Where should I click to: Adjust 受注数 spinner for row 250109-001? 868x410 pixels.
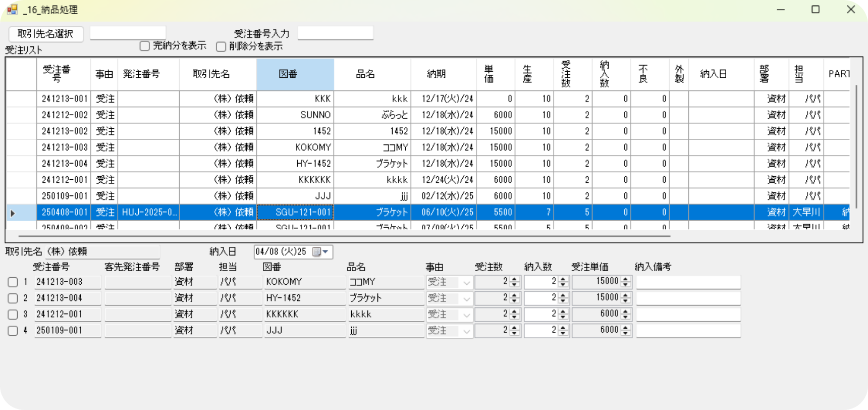point(514,331)
